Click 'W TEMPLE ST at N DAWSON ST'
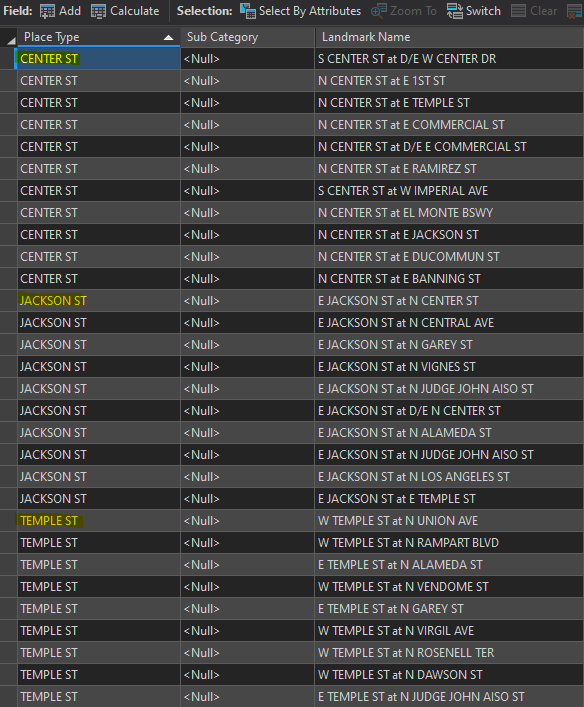584x707 pixels. click(x=400, y=675)
